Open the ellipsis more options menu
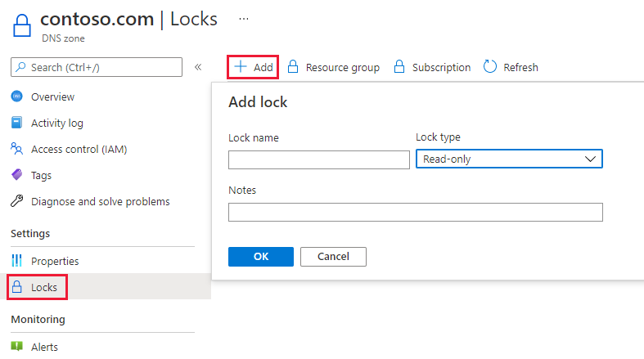 click(244, 18)
